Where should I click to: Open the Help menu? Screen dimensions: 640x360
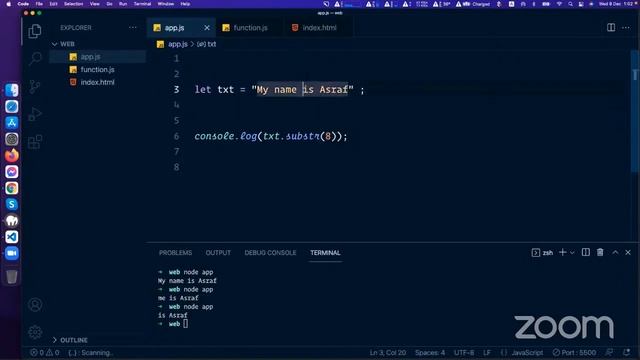click(185, 4)
